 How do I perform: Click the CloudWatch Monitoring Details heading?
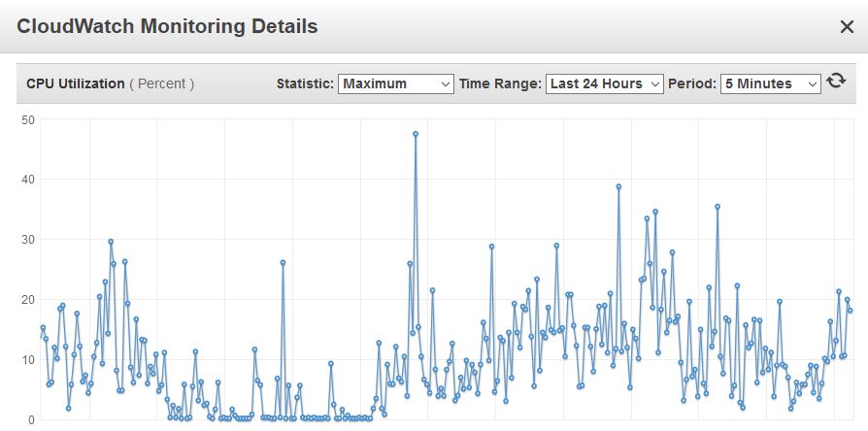(x=167, y=26)
